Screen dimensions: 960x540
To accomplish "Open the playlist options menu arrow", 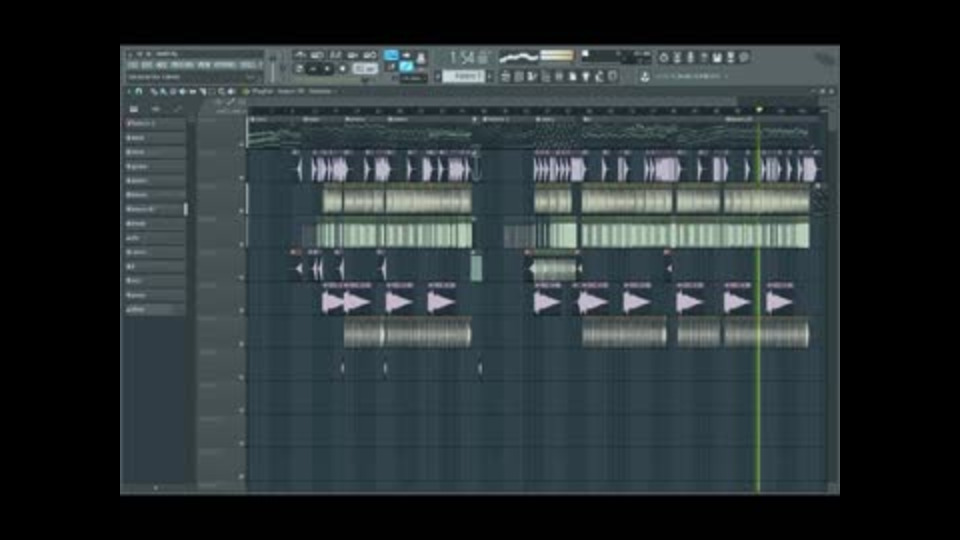I will click(x=129, y=91).
